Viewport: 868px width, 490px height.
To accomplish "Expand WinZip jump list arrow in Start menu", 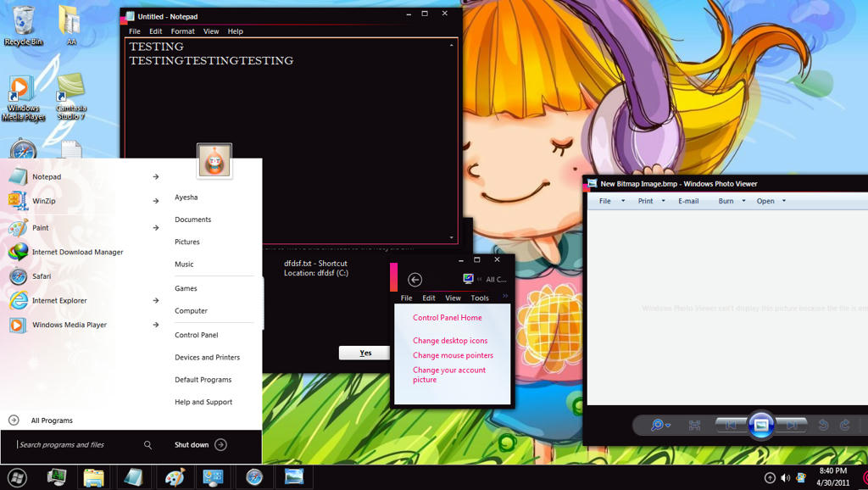I will (156, 201).
